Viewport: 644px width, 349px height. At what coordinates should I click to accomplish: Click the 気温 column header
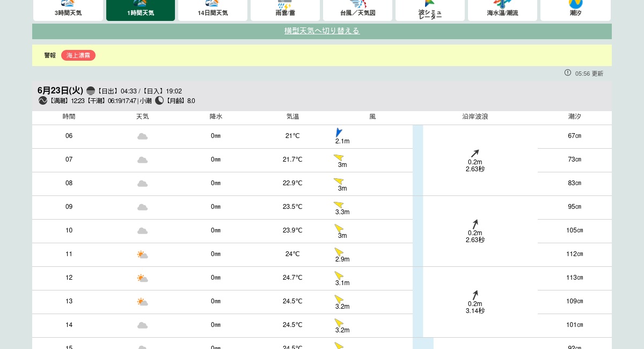(x=292, y=117)
